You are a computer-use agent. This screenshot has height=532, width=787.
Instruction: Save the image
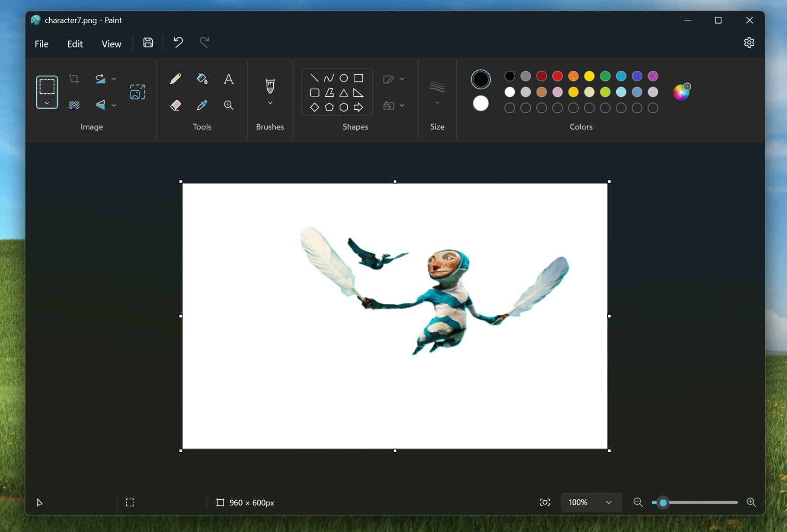tap(148, 43)
